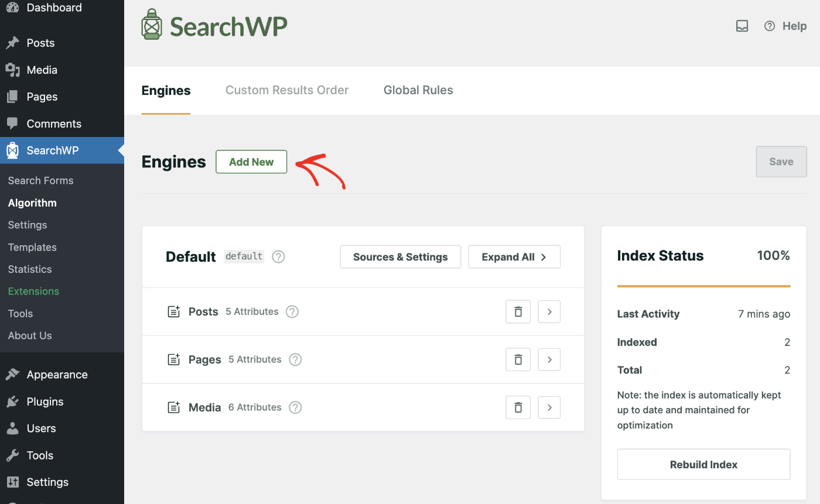Click the Index Status progress bar
820x504 pixels.
click(x=704, y=286)
